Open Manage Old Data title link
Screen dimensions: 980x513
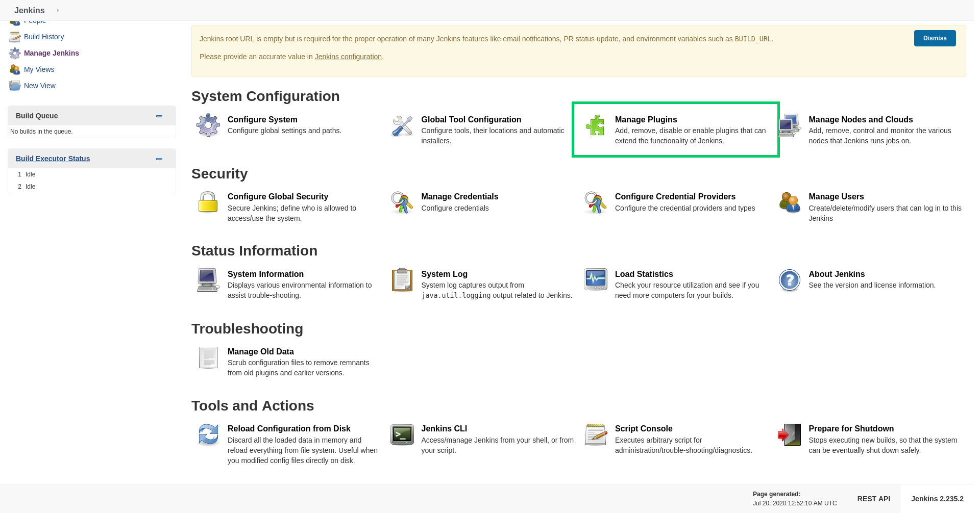point(260,351)
